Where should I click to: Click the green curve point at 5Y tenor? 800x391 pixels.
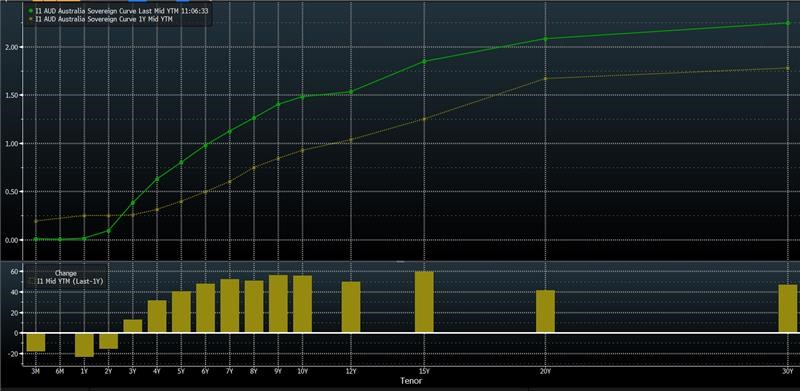[x=181, y=163]
